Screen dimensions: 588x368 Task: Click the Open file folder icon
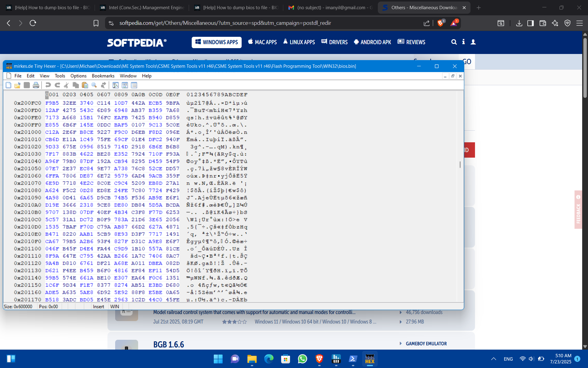click(x=17, y=85)
